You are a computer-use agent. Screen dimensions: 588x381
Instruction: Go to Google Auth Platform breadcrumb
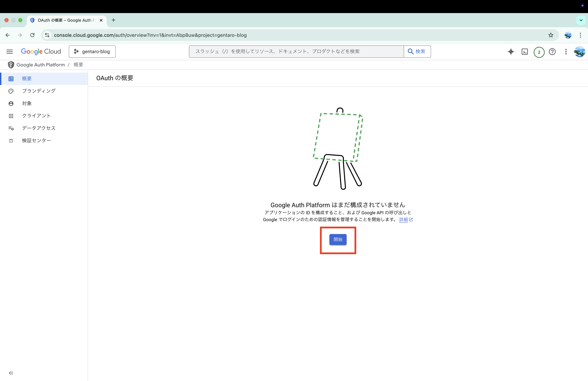click(x=41, y=65)
